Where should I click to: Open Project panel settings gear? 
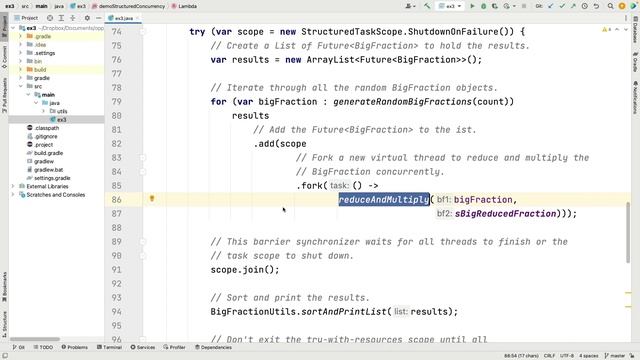click(87, 18)
